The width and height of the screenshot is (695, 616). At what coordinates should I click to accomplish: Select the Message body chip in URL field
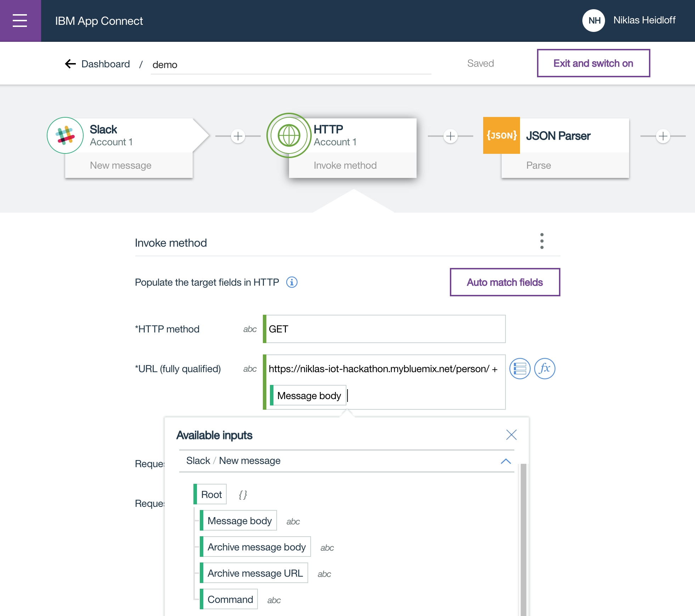pyautogui.click(x=308, y=395)
